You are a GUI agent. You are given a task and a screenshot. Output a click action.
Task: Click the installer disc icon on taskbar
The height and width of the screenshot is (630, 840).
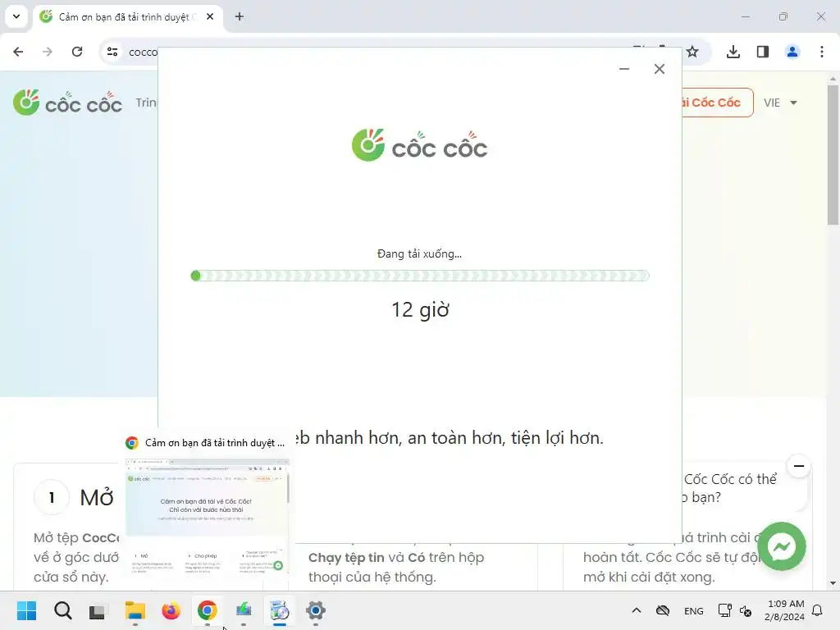click(280, 610)
